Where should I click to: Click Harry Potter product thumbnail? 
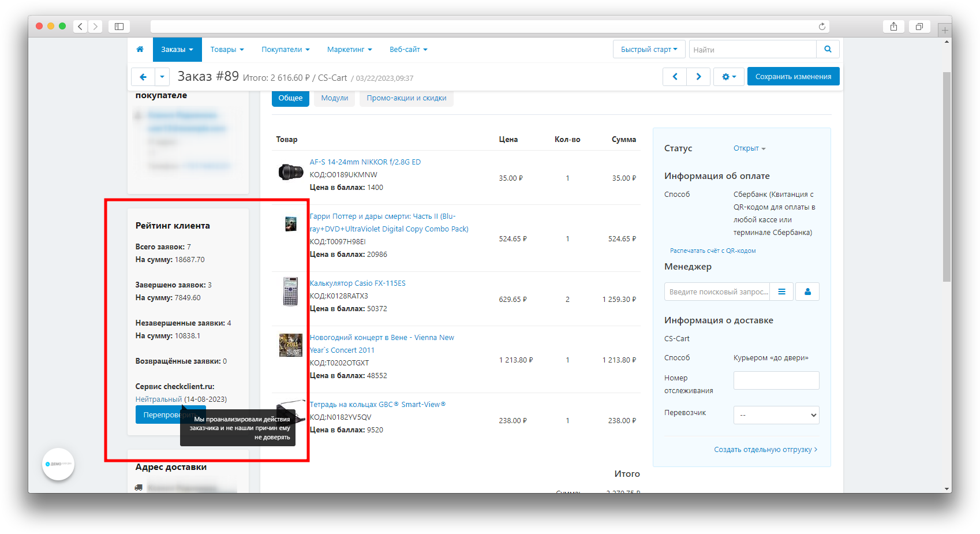[291, 224]
